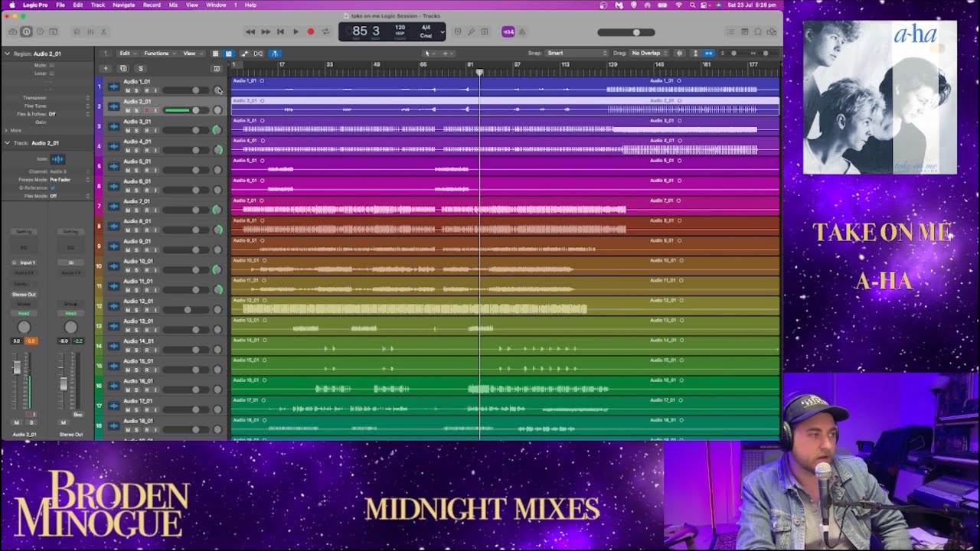Open the Note Pads icon

pos(744,31)
